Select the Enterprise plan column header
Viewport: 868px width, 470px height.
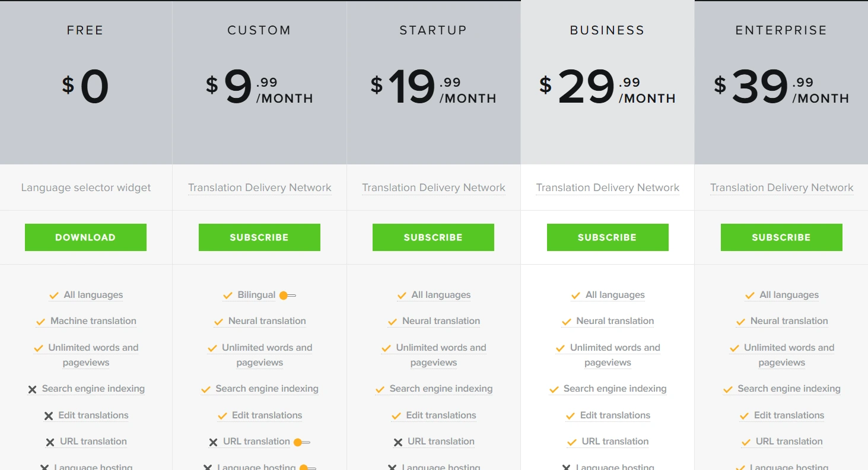point(781,30)
